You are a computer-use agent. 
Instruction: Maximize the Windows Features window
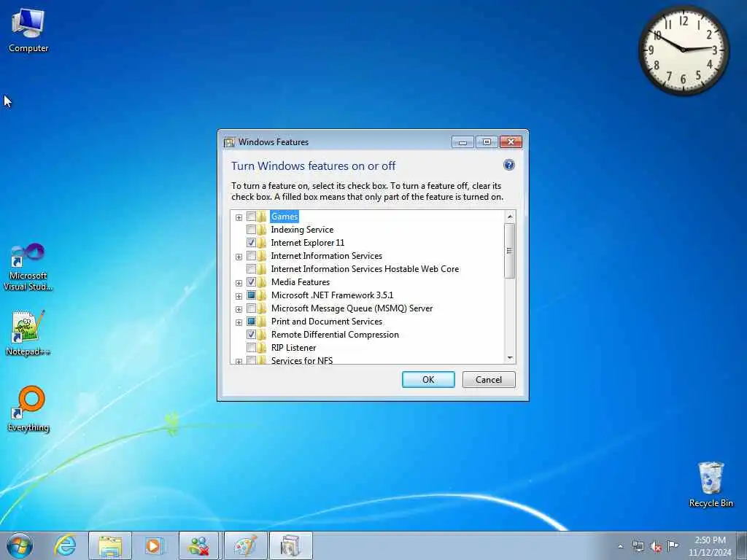click(x=487, y=142)
